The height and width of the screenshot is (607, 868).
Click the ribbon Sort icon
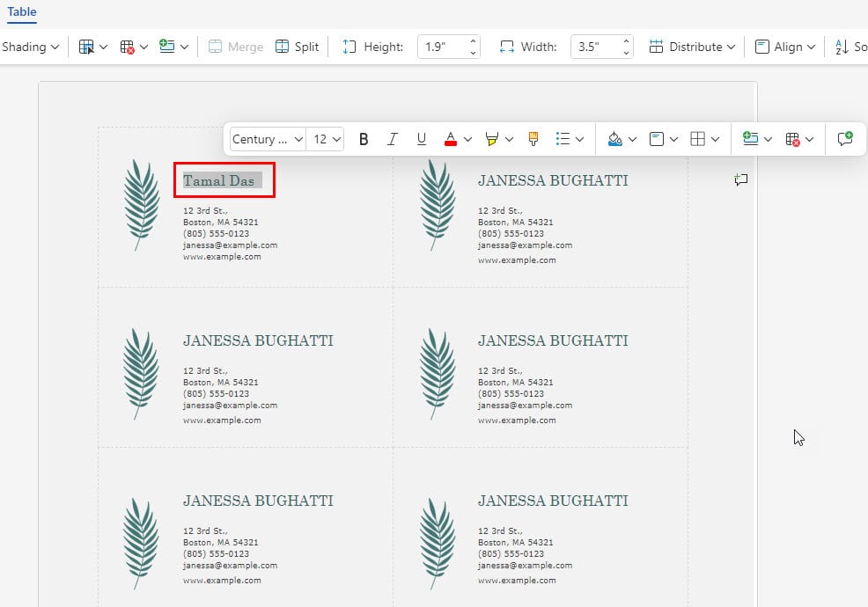849,47
